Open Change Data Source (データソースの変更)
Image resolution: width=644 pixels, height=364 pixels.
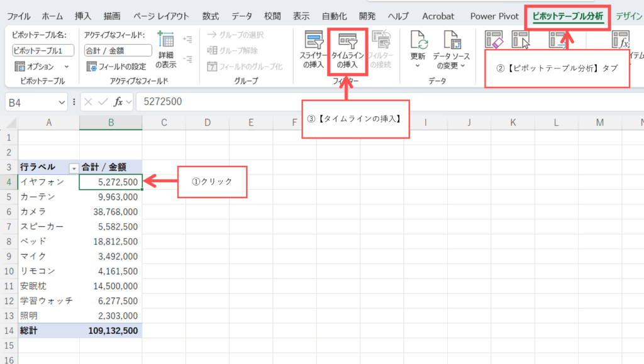452,50
